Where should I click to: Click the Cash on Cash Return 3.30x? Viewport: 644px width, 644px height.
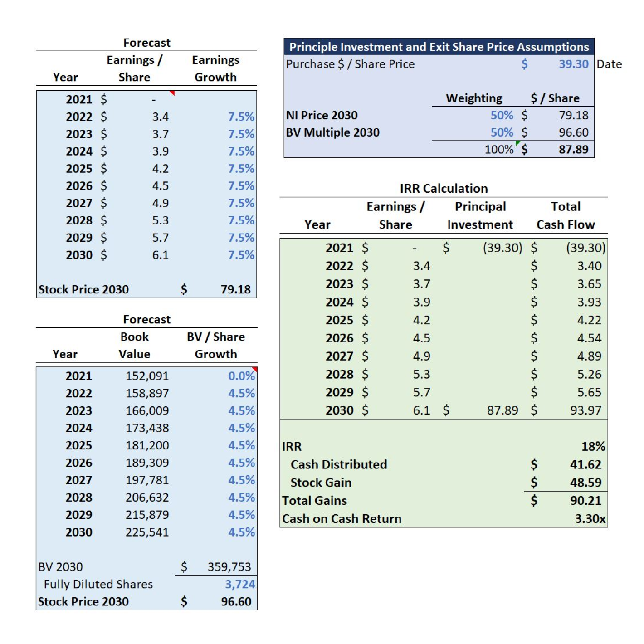coord(590,519)
